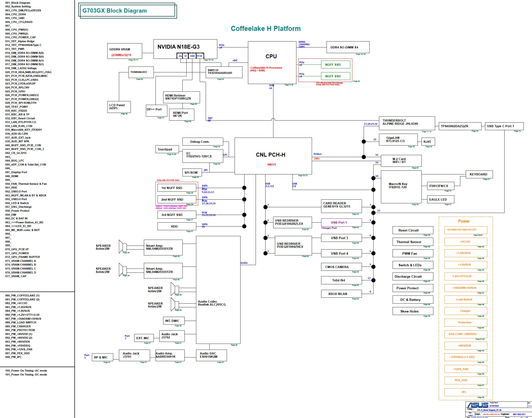Click the HDMI Port 4K*2K block
The width and height of the screenshot is (532, 418).
coord(181,115)
